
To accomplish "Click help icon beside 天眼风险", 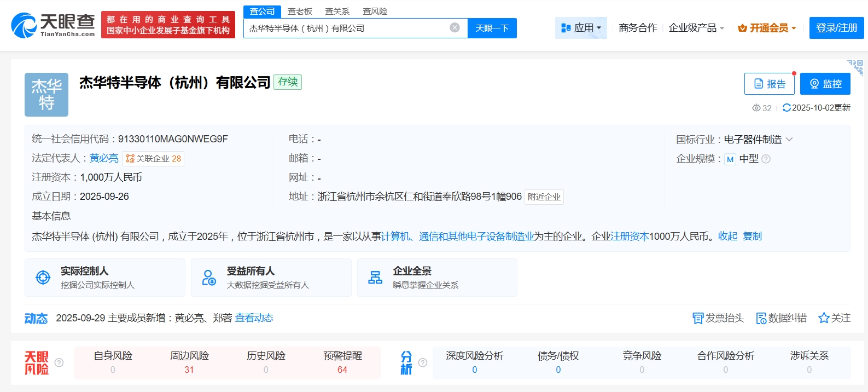I will [59, 362].
